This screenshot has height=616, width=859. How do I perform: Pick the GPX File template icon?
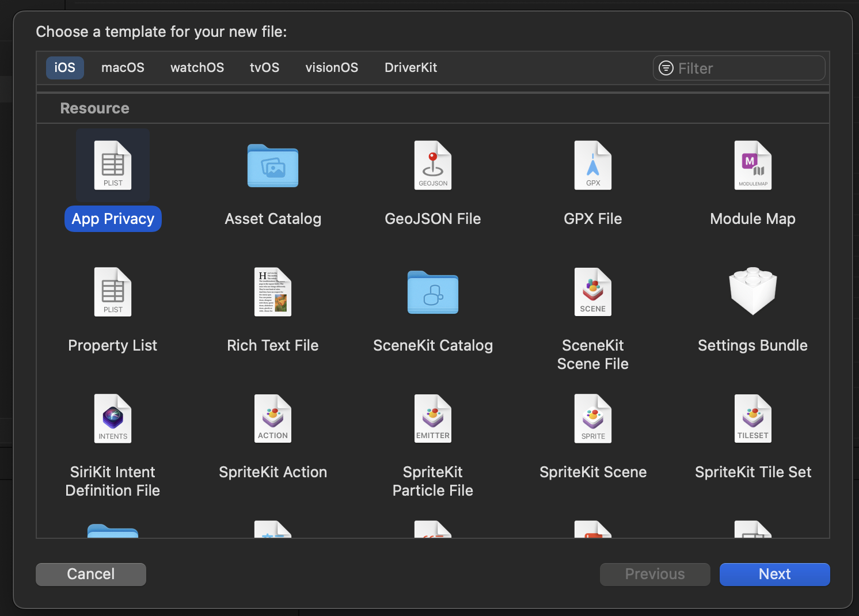point(593,166)
